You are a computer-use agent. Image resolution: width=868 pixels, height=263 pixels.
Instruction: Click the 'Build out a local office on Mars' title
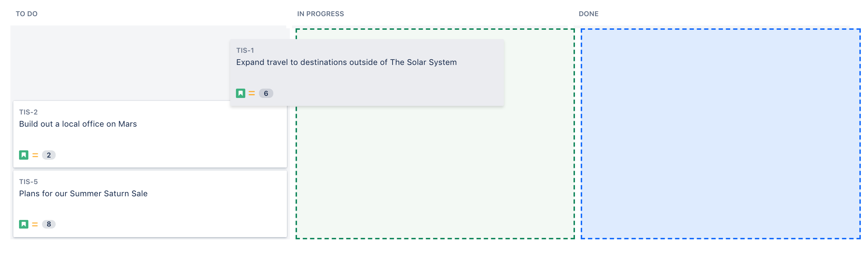tap(78, 124)
